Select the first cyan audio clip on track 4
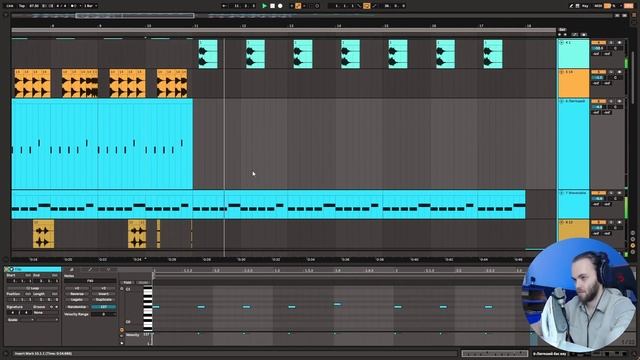This screenshot has width=640, height=360. coord(208,54)
